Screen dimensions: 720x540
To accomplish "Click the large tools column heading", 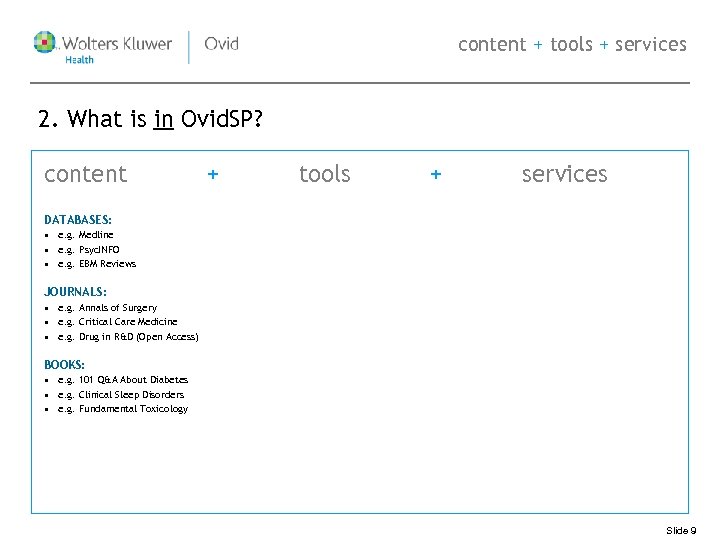I will [x=325, y=174].
